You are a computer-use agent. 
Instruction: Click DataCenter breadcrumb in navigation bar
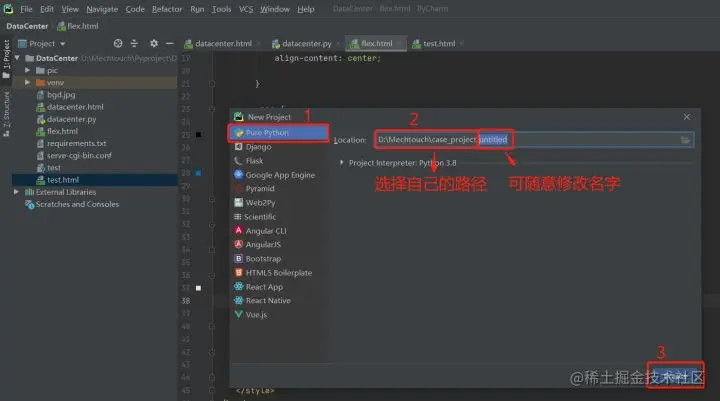(x=27, y=26)
